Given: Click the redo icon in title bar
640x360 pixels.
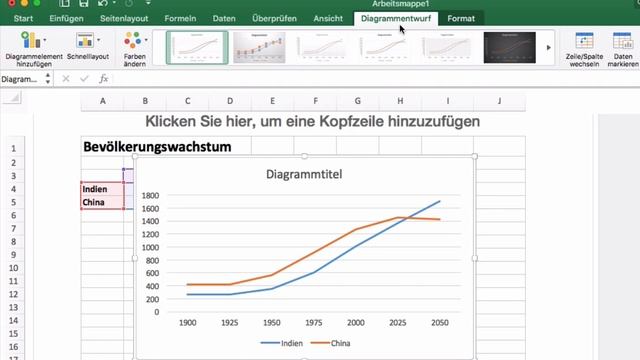Looking at the screenshot, I should click(129, 4).
